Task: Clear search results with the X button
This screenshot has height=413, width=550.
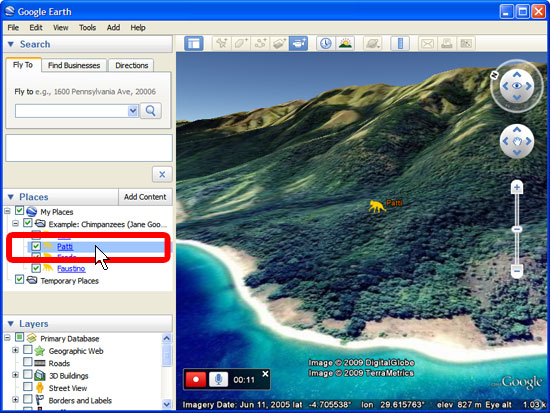Action: pyautogui.click(x=162, y=174)
